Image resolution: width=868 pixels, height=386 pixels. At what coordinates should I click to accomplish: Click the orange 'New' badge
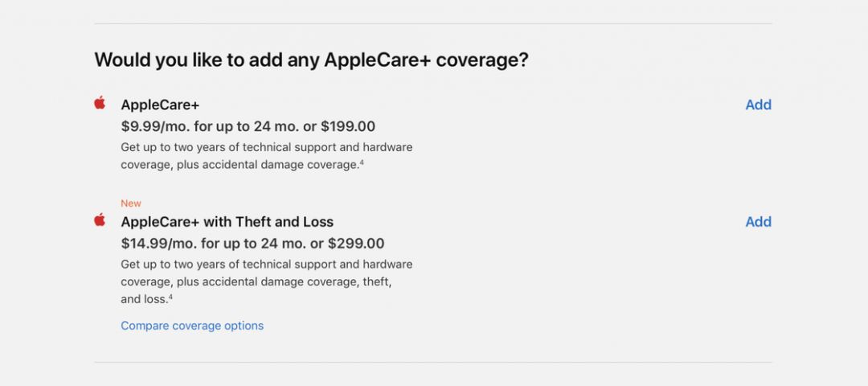(x=131, y=203)
